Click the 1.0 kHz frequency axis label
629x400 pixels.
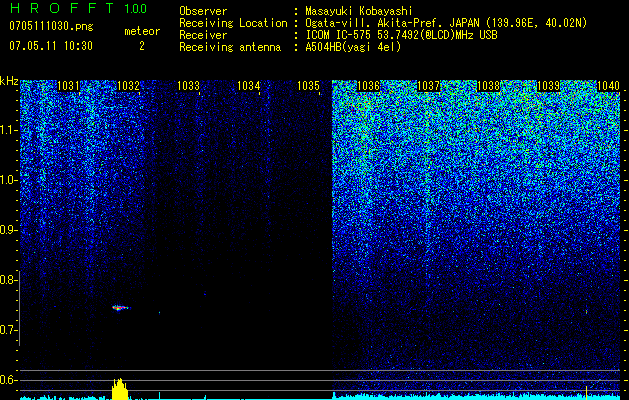pyautogui.click(x=8, y=180)
